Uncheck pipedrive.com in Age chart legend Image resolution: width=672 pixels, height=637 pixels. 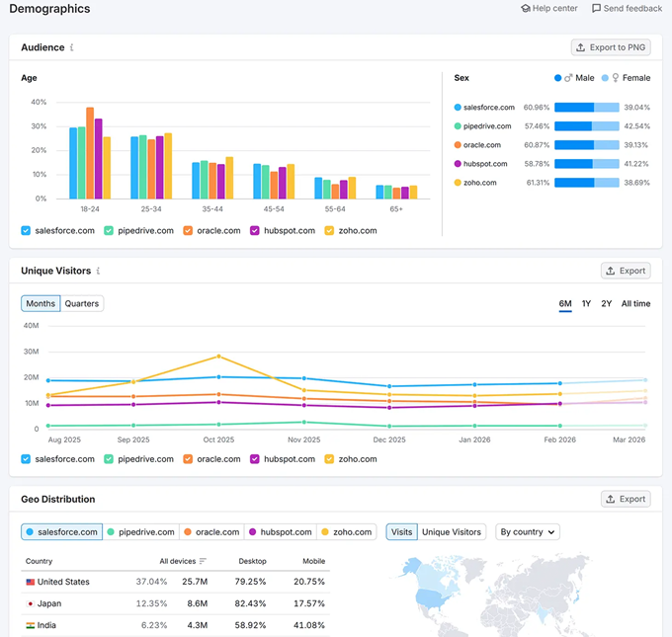[x=109, y=230]
